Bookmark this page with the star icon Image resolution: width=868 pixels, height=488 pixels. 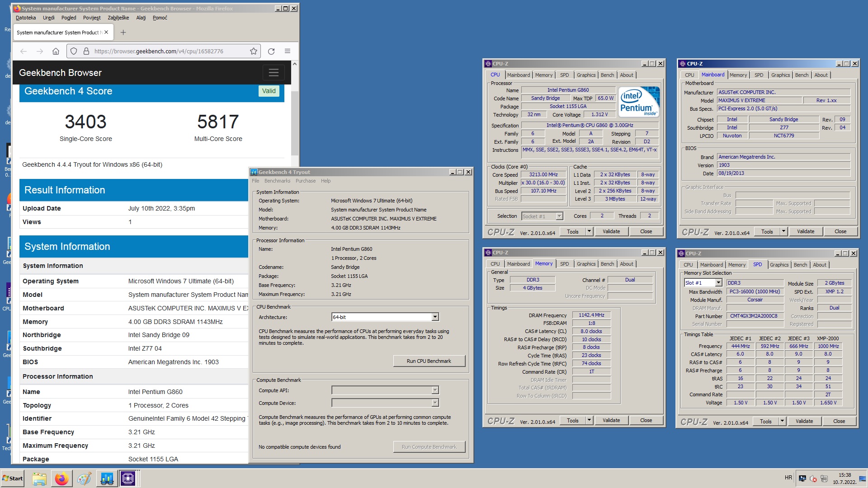coord(254,51)
